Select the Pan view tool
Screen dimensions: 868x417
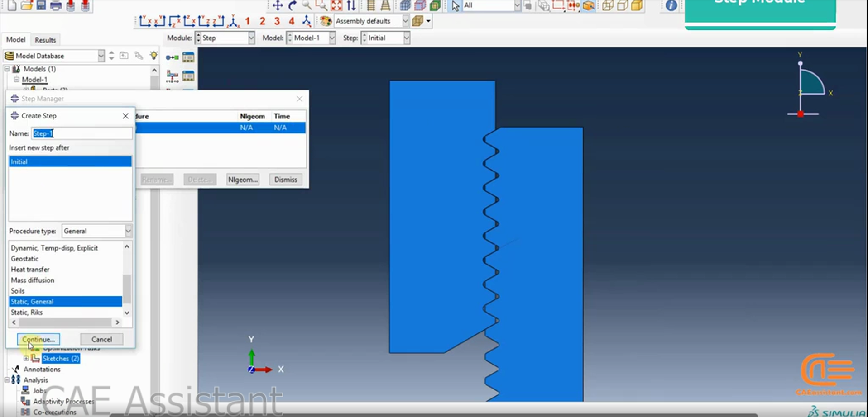(x=278, y=5)
